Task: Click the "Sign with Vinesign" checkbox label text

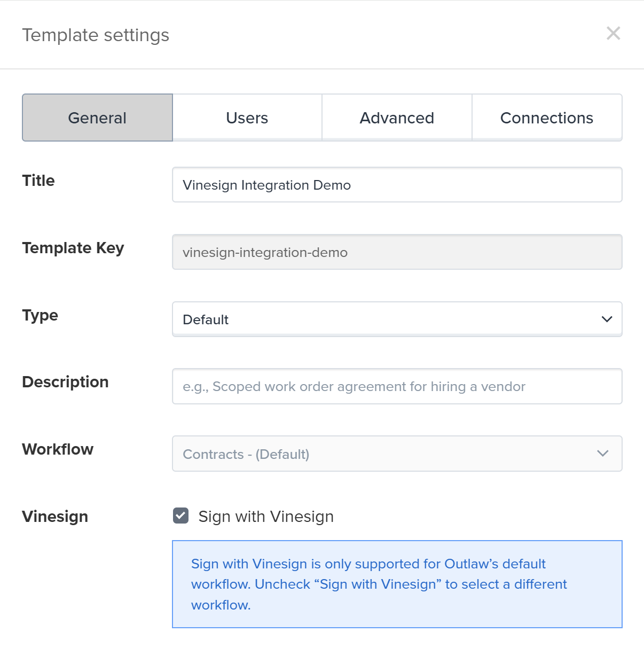Action: tap(266, 517)
